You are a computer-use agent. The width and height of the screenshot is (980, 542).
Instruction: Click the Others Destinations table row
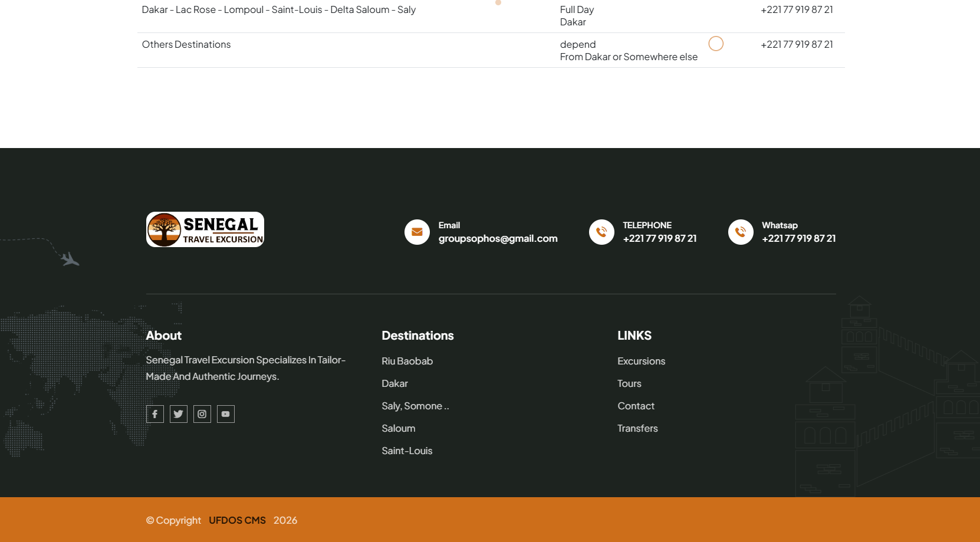(186, 45)
